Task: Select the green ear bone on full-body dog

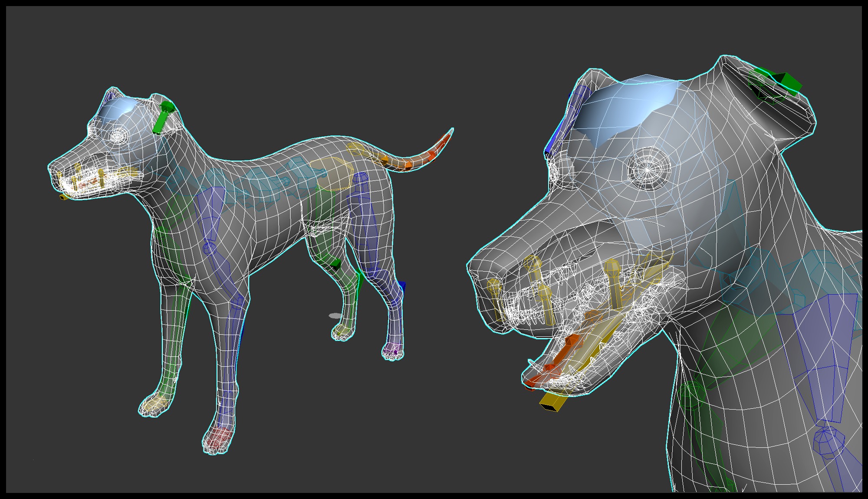Action: click(x=163, y=118)
